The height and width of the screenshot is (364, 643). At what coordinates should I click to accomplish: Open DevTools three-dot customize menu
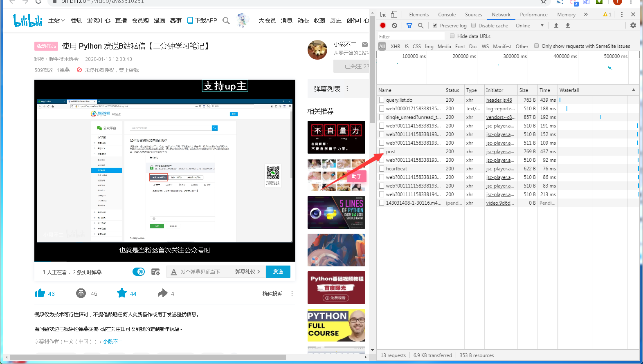(x=622, y=14)
